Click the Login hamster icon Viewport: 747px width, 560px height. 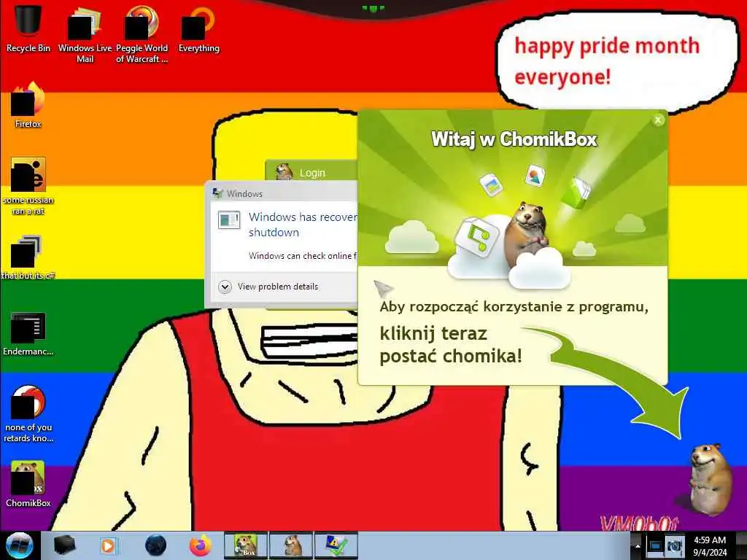pyautogui.click(x=284, y=171)
